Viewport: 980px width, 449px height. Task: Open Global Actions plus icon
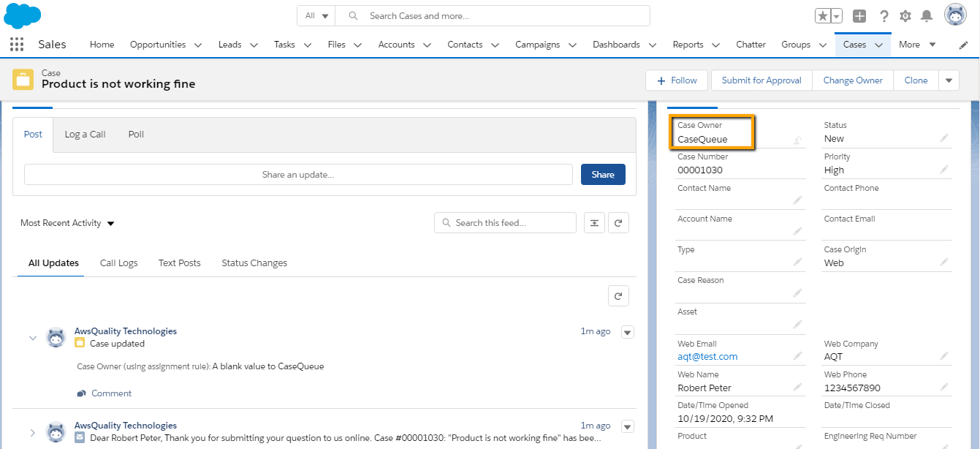pos(860,16)
